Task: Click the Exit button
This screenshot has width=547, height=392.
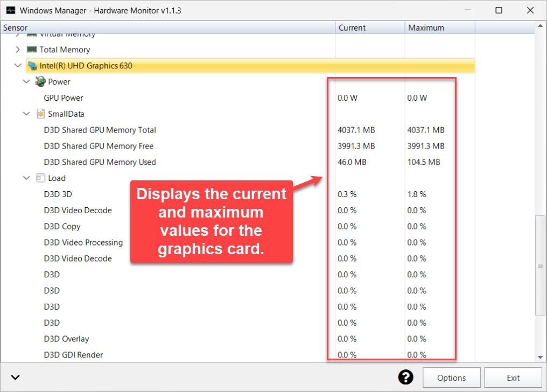Action: [x=513, y=377]
